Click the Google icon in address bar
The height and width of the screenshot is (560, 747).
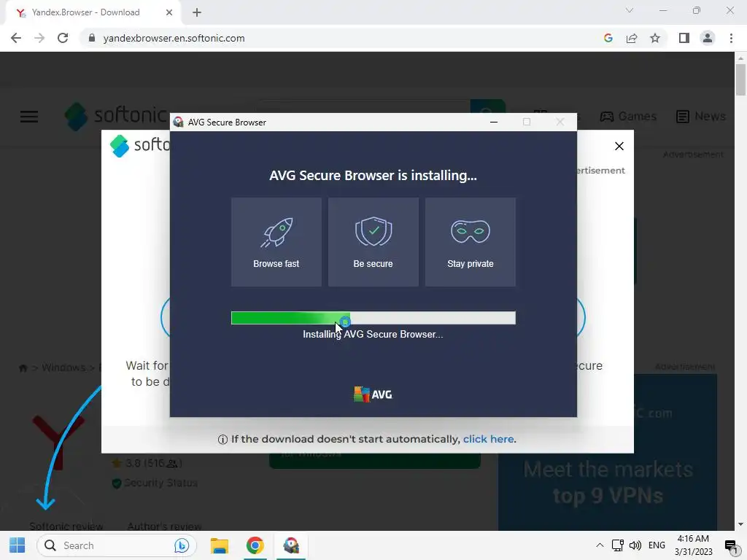coord(608,38)
